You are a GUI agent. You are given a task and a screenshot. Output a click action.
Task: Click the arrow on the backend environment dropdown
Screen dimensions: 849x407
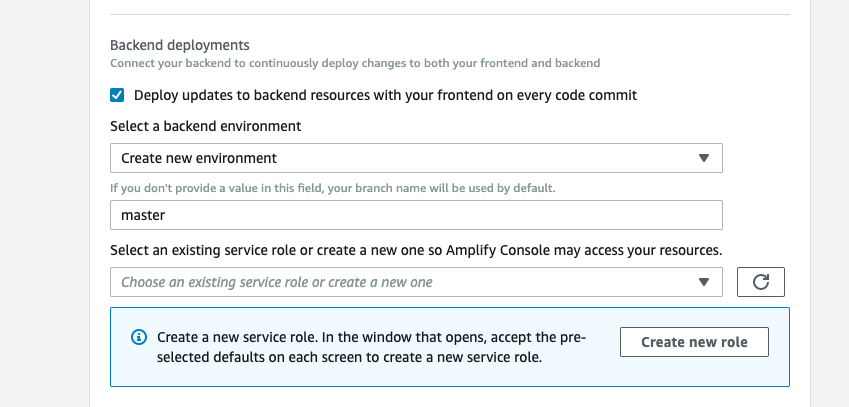[703, 158]
